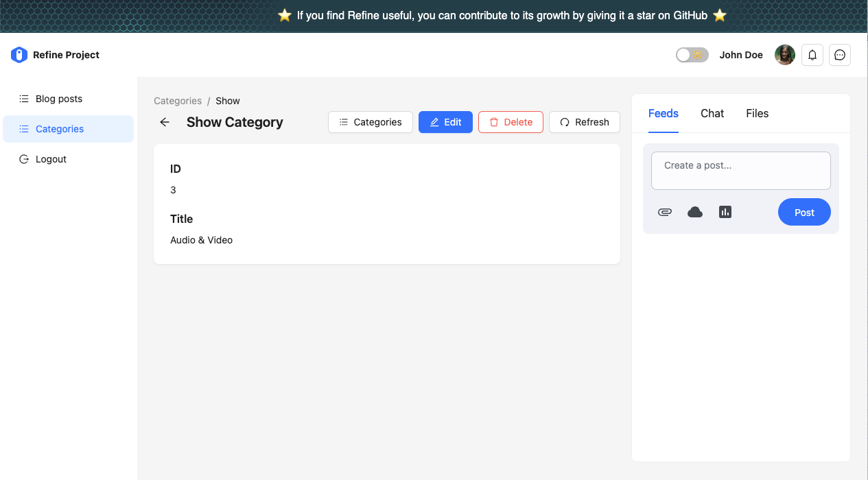The width and height of the screenshot is (868, 480).
Task: Open the Categories breadcrumb link
Action: coord(177,101)
